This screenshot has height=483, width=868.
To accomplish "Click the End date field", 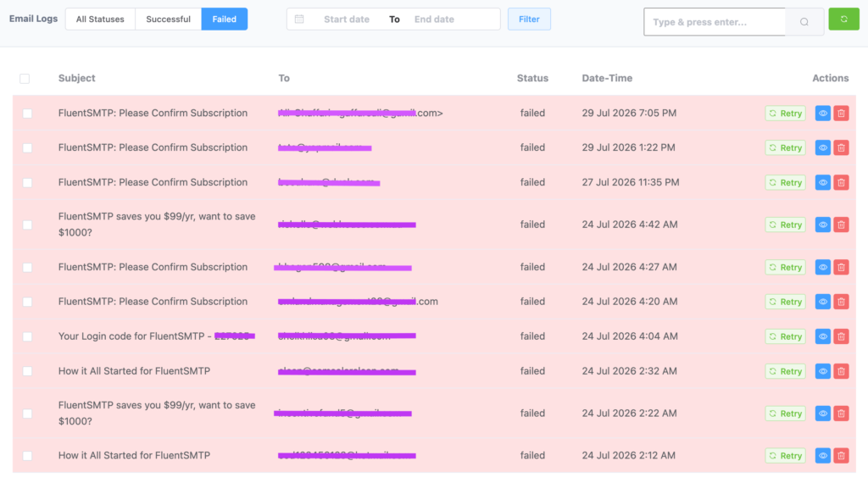I will click(x=434, y=19).
